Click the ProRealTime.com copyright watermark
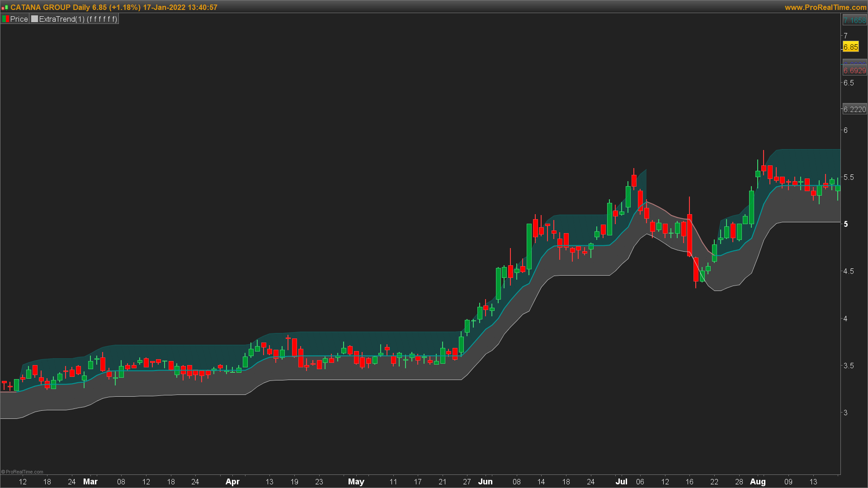The image size is (868, 488). 23,472
